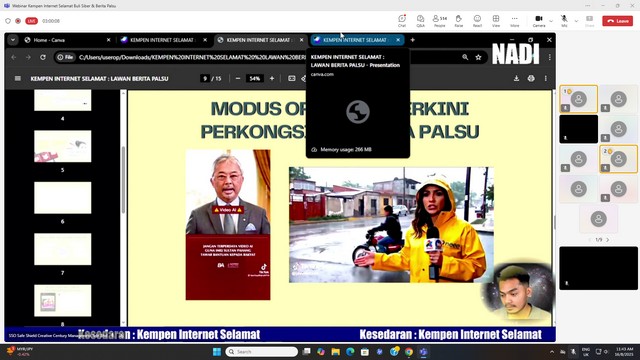The width and height of the screenshot is (640, 360).
Task: Zoom in the PDF with plus button
Action: [272, 78]
